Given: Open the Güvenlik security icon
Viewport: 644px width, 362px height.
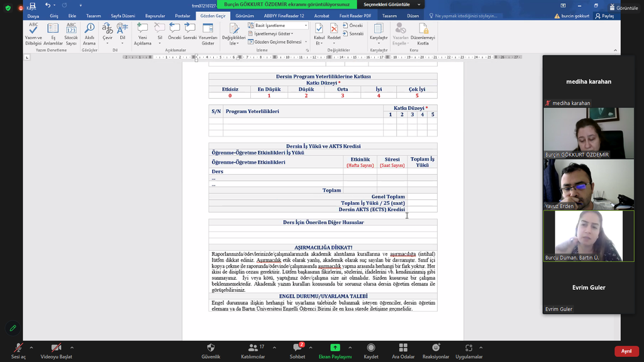Looking at the screenshot, I should (x=211, y=348).
